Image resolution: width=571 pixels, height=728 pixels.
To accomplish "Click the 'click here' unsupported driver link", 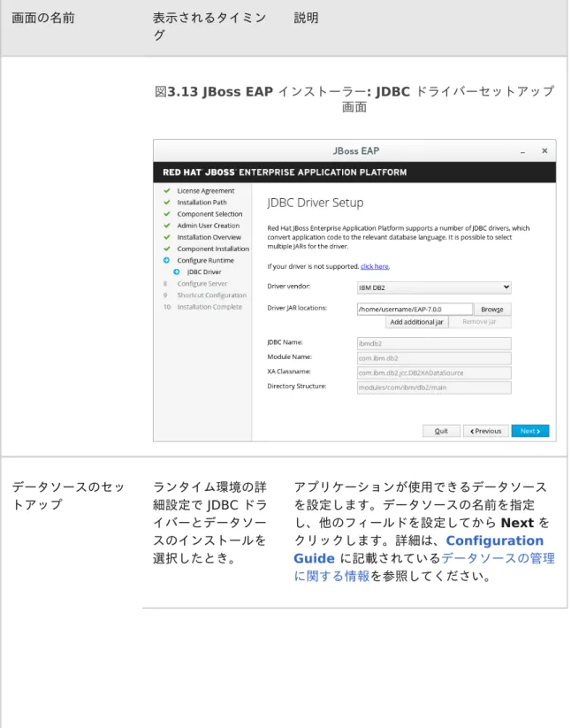I will pyautogui.click(x=374, y=266).
